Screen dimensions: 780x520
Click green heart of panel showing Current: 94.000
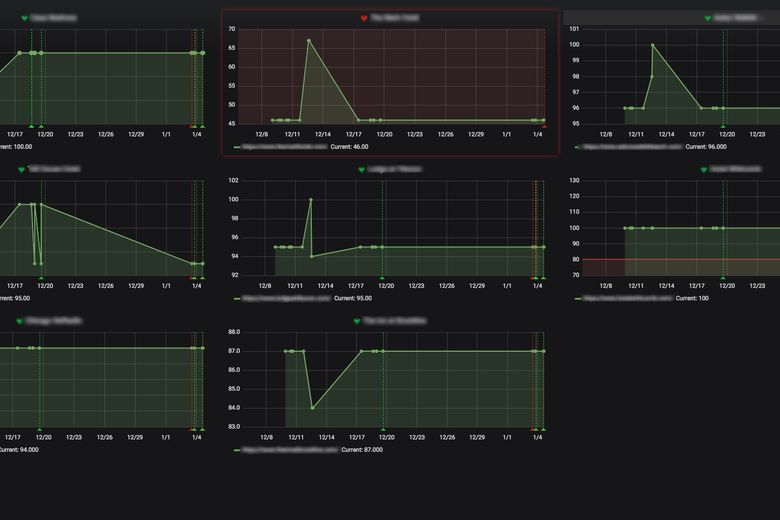click(x=20, y=321)
